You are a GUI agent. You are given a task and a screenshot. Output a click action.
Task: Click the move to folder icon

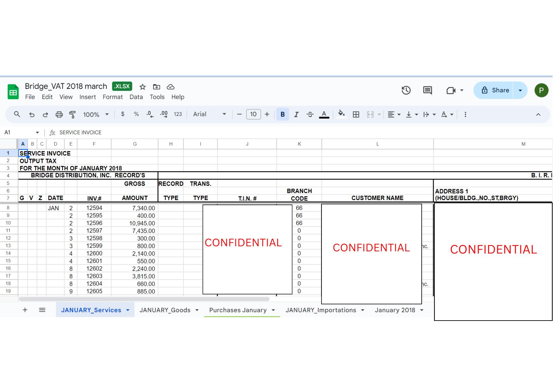[157, 87]
